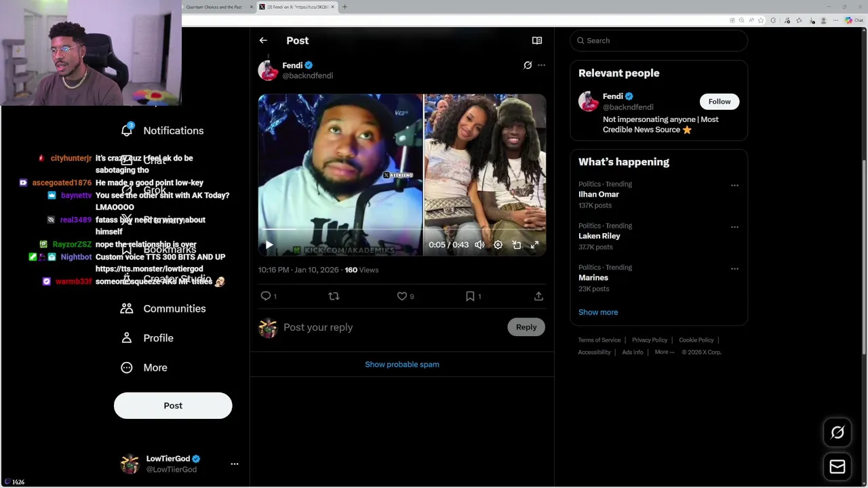868x488 pixels.
Task: Open Accessibility footer link
Action: (x=595, y=352)
